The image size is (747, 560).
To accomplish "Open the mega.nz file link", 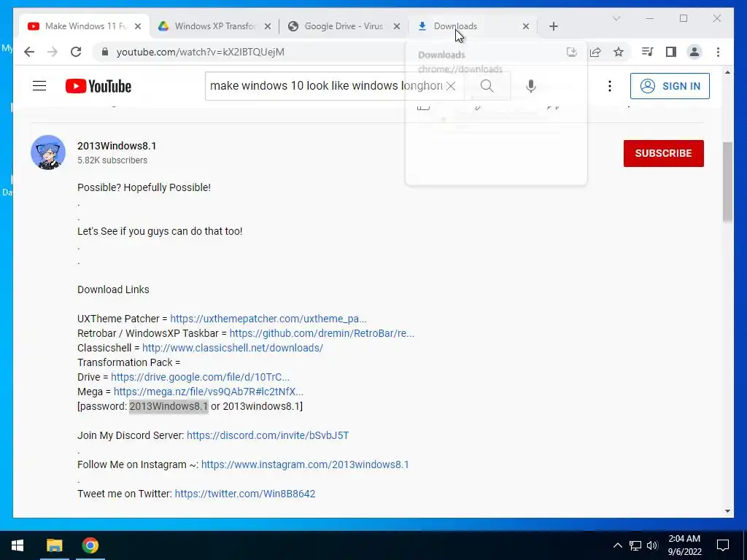I will tap(208, 392).
